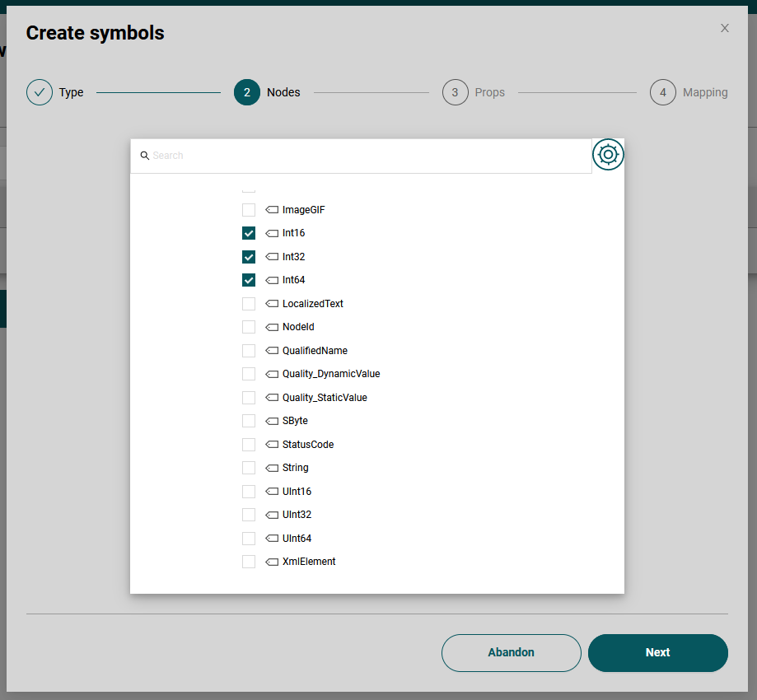This screenshot has width=757, height=700.
Task: Focus the node Search field
Action: pyautogui.click(x=362, y=156)
